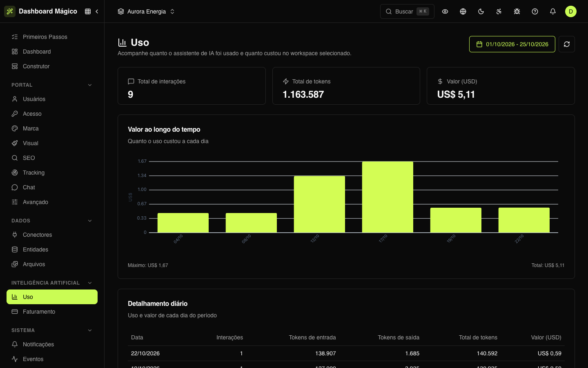Click the apps grid icon next to the logo
Viewport: 588px width, 368px height.
88,11
